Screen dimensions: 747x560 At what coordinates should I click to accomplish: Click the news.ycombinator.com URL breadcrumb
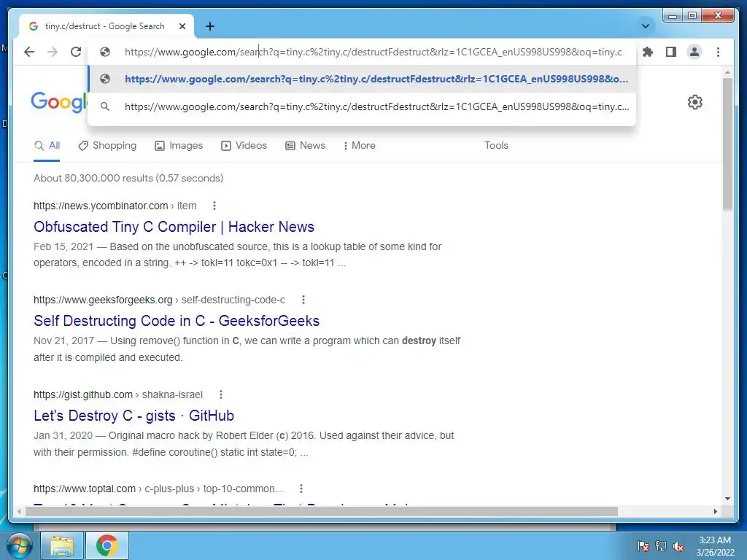(115, 206)
